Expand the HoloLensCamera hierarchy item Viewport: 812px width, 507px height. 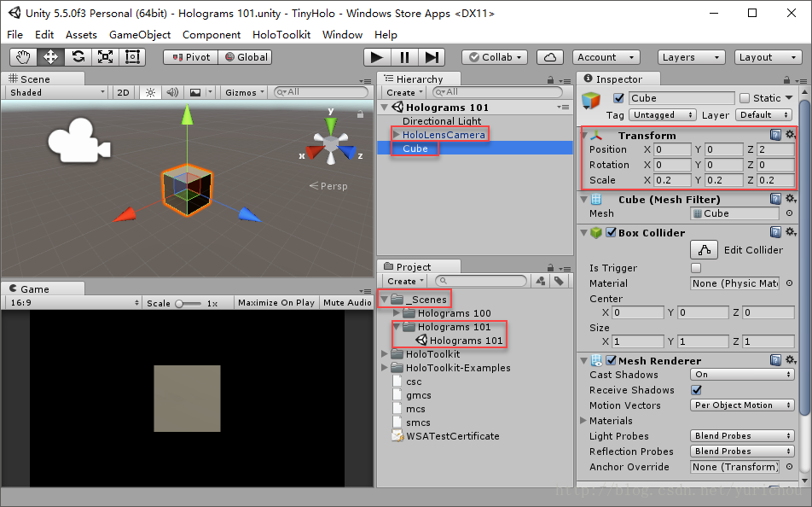tap(396, 134)
